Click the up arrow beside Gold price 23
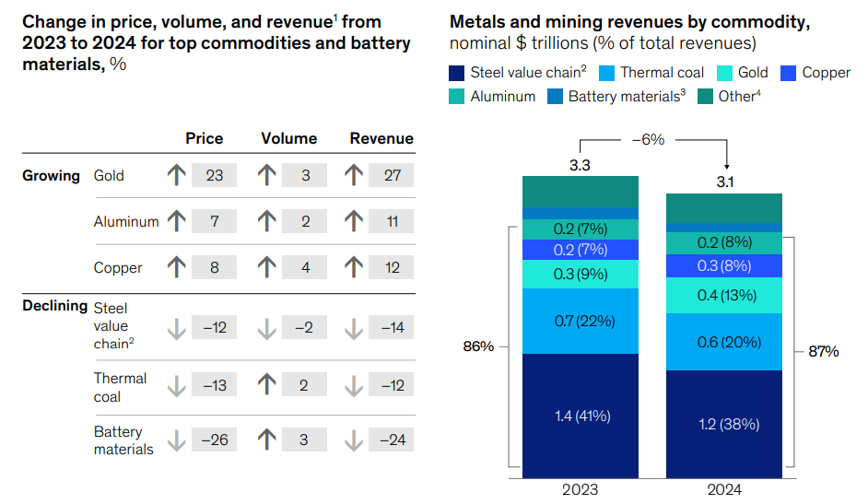 (x=178, y=175)
